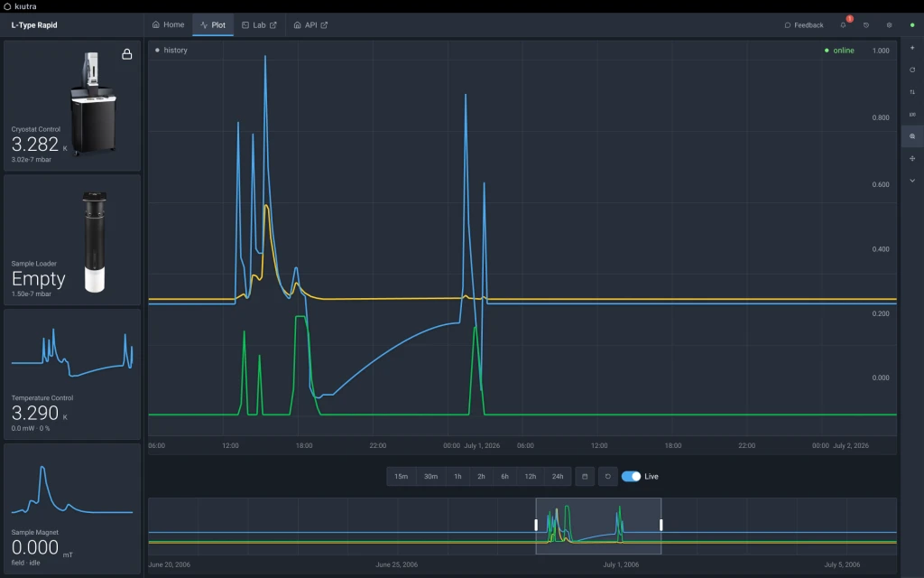Select the pan/move arrows tool in plot sidebar

[912, 158]
